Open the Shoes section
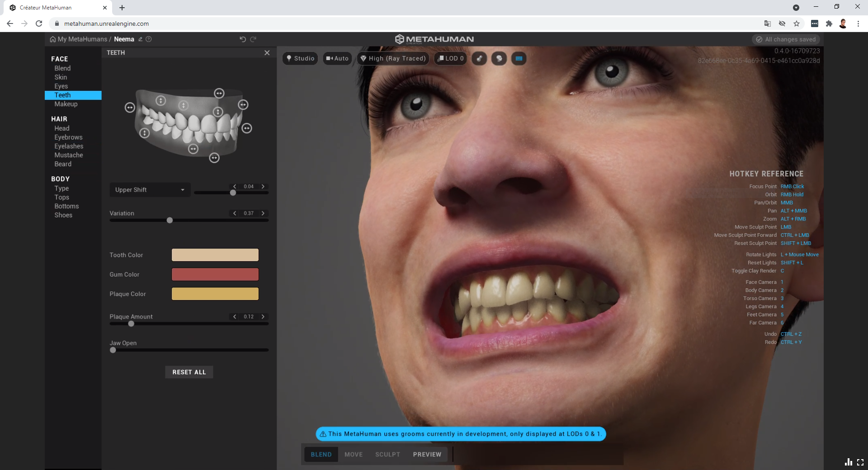The image size is (868, 470). point(63,215)
